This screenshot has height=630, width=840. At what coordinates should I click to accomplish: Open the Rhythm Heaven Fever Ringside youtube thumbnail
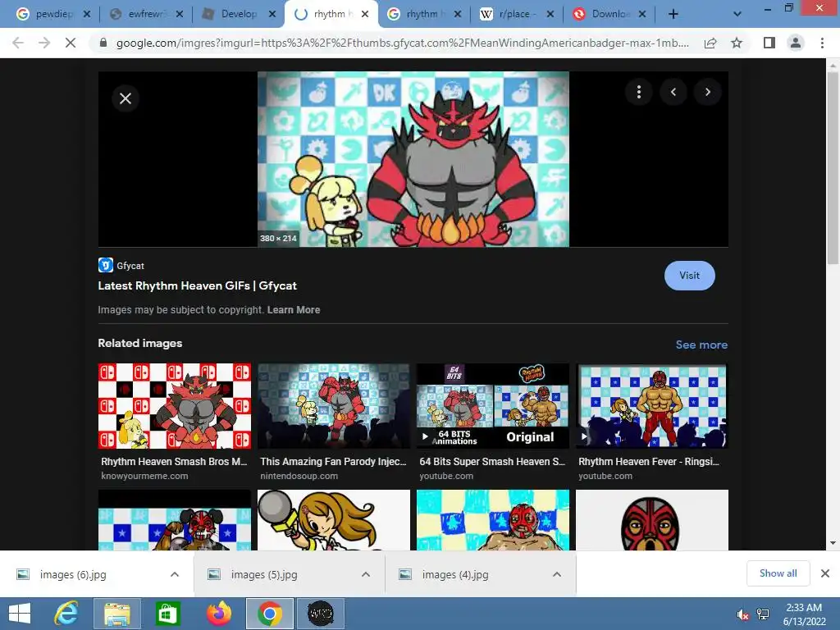click(652, 406)
